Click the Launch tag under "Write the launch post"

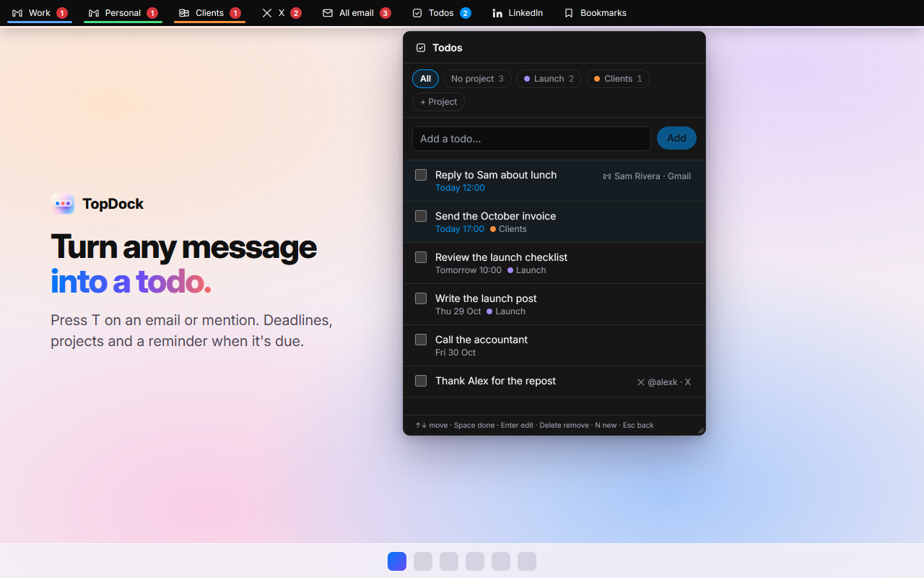[x=506, y=311]
